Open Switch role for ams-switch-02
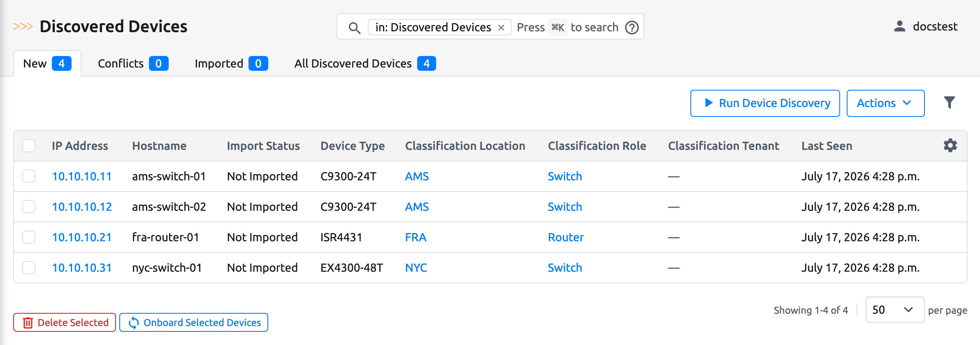This screenshot has width=980, height=345. pos(565,207)
